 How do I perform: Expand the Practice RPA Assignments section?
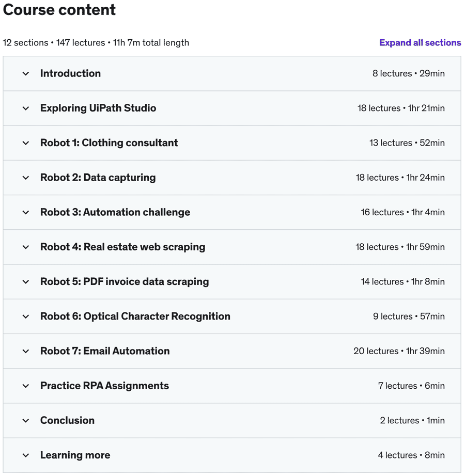click(x=104, y=386)
